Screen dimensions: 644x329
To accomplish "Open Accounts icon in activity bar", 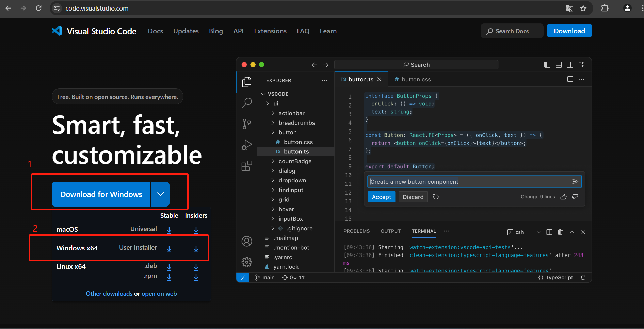I will (247, 241).
